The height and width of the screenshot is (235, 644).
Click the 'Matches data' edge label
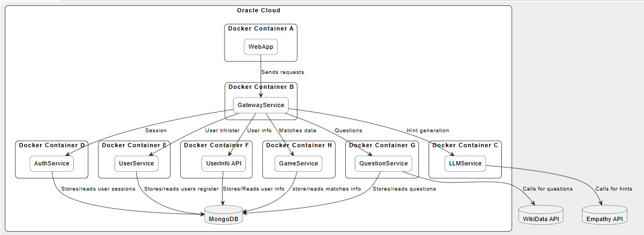click(298, 130)
